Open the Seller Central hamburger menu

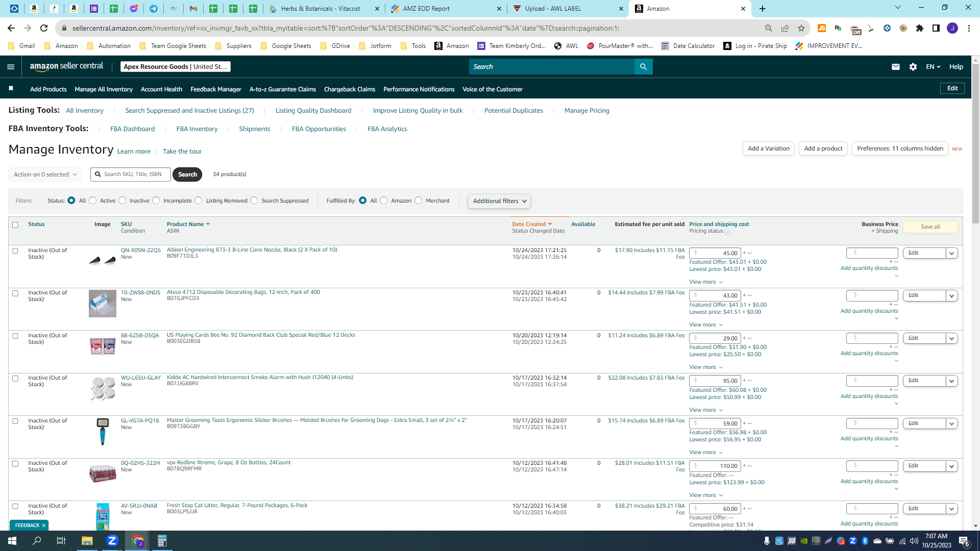(11, 66)
